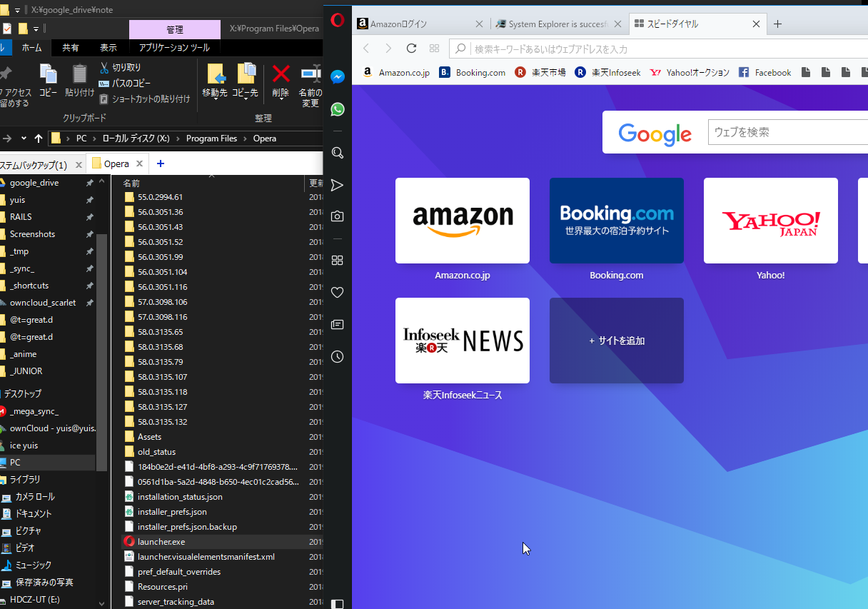Open the recent locations dropdown arrow beside the up arrow

pyautogui.click(x=24, y=139)
